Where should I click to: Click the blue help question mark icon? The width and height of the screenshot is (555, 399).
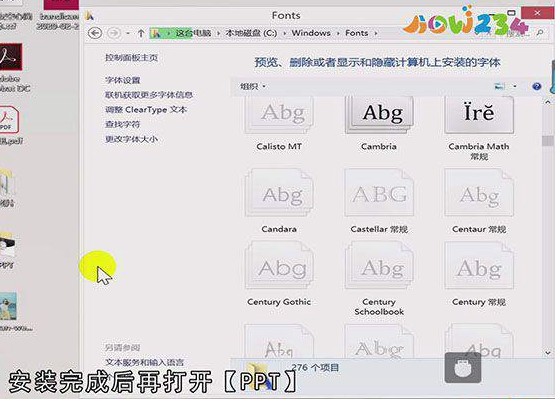click(x=537, y=86)
